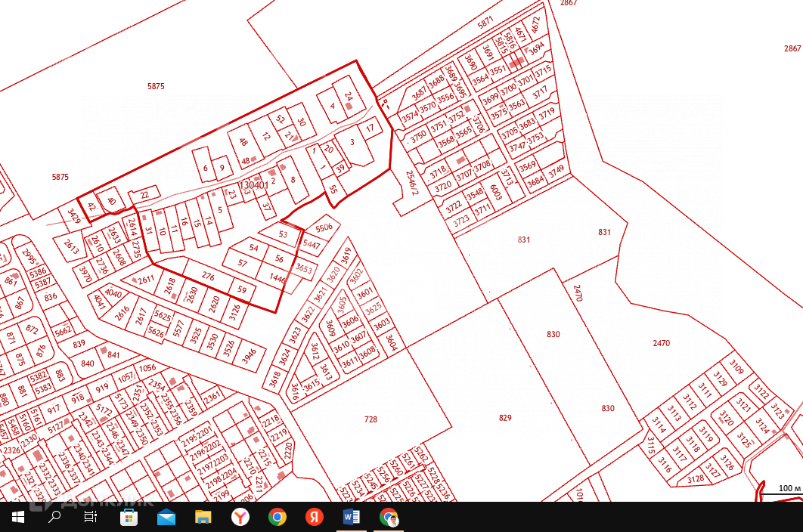
Task: Select parcel 276 inside the bold boundary
Action: coord(208,276)
